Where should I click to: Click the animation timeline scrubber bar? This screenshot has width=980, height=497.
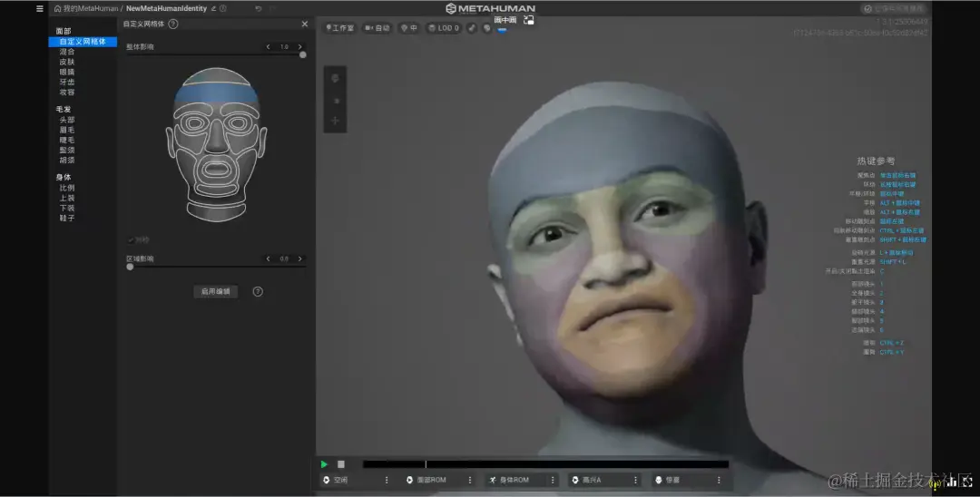point(545,464)
